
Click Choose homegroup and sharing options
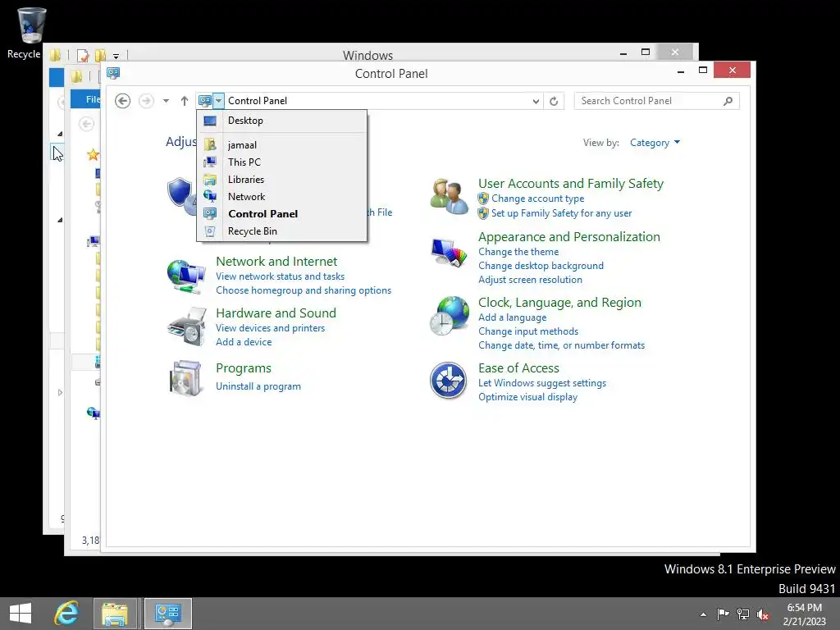pos(304,290)
